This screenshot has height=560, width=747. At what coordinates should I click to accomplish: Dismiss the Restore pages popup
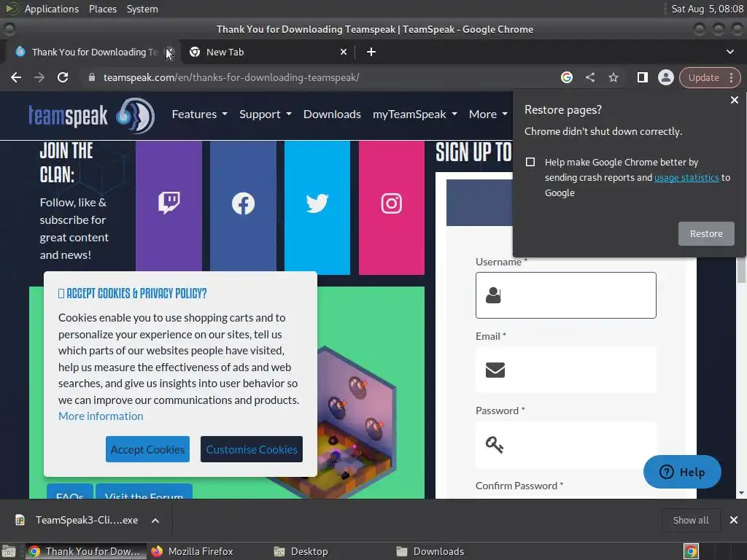pos(734,100)
